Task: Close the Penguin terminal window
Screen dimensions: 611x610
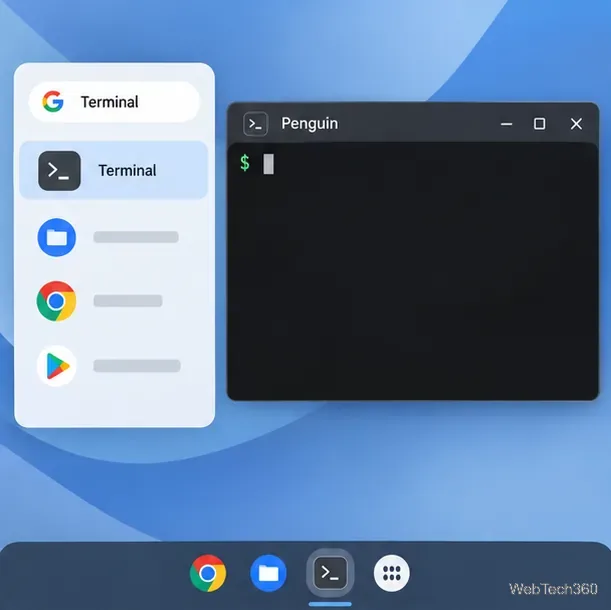Action: [576, 124]
